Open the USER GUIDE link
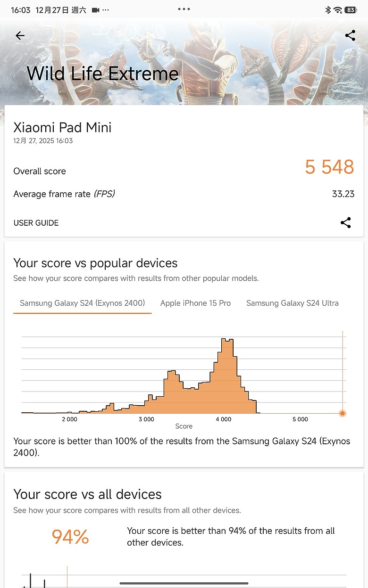368x588 pixels. coord(36,222)
